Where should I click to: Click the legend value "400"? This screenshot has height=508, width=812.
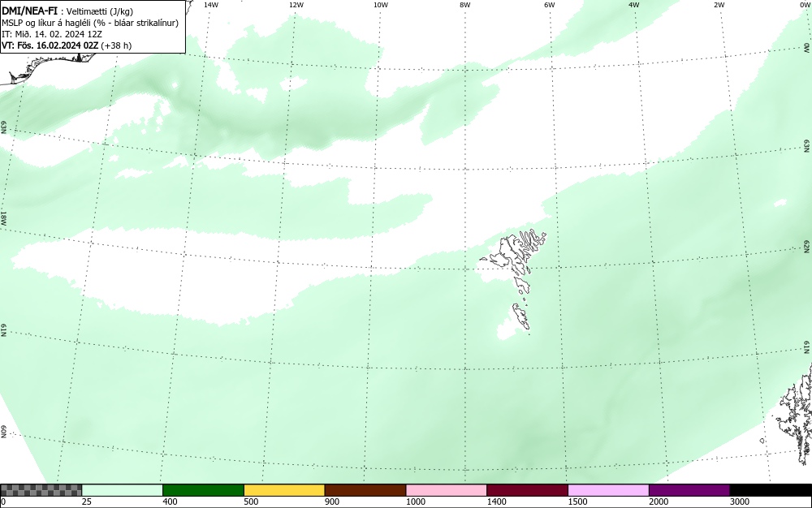click(170, 502)
